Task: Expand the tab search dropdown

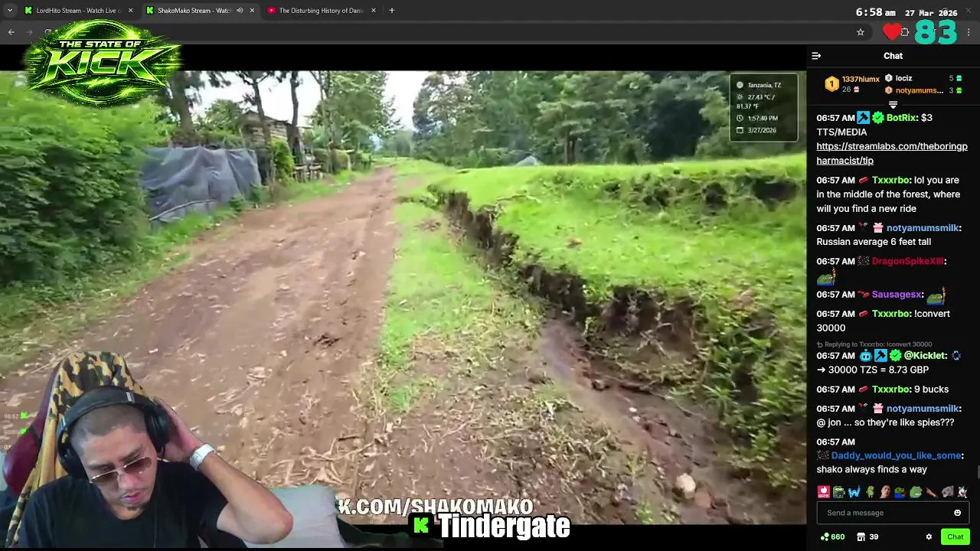Action: [x=10, y=11]
